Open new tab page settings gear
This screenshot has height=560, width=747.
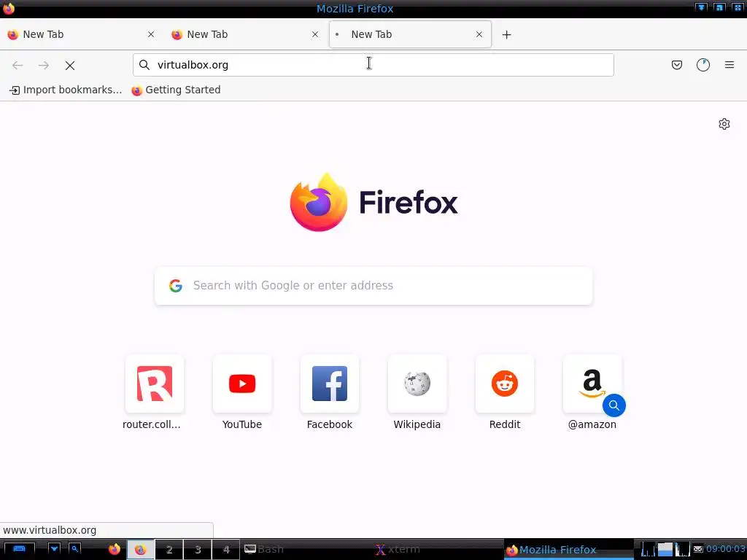pyautogui.click(x=724, y=124)
